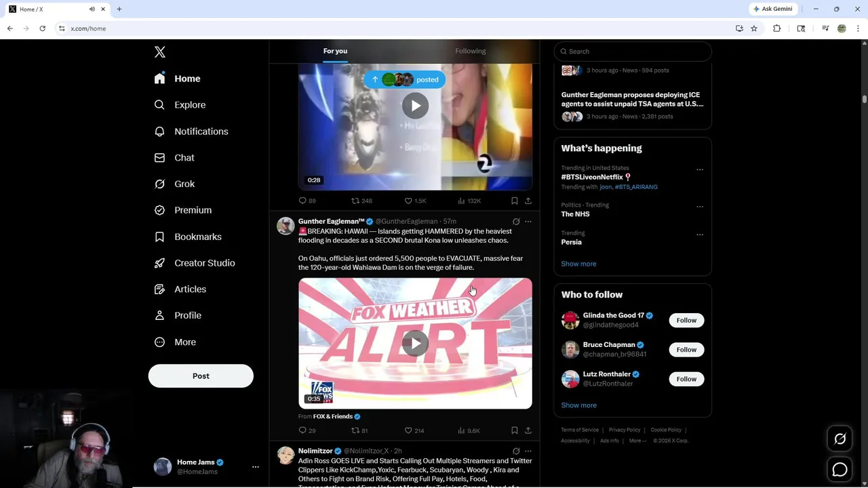Open Premium in the left navigation
The image size is (868, 488).
pyautogui.click(x=183, y=210)
